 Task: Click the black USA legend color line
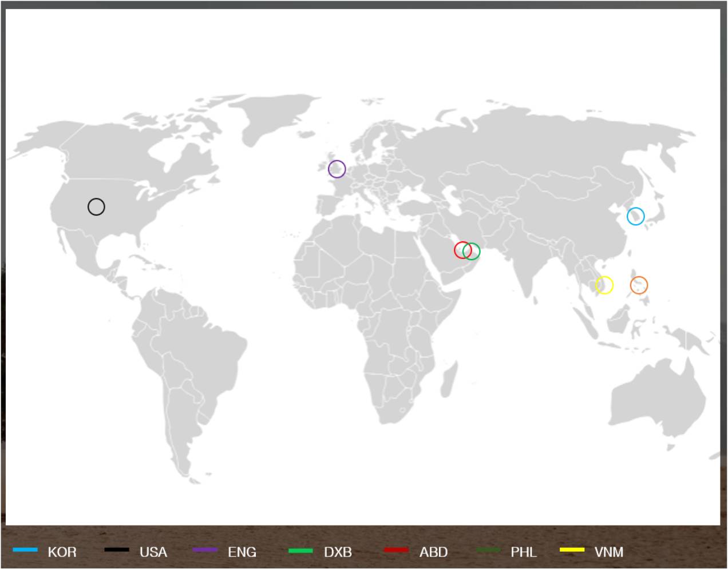click(x=117, y=550)
